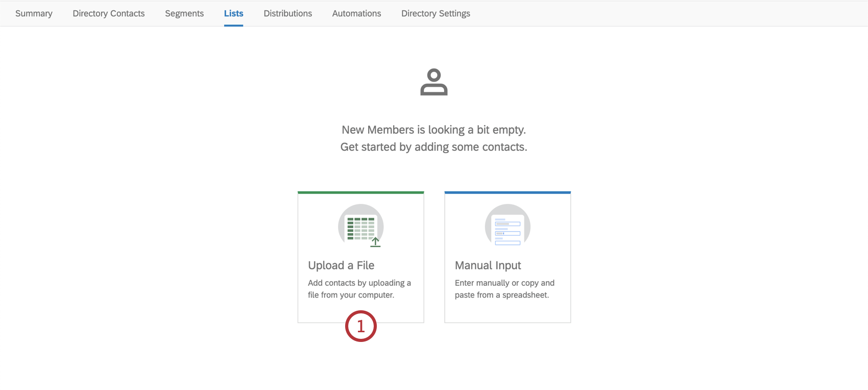This screenshot has width=868, height=390.
Task: Click the 'Add contacts by uploading' description
Action: [359, 289]
